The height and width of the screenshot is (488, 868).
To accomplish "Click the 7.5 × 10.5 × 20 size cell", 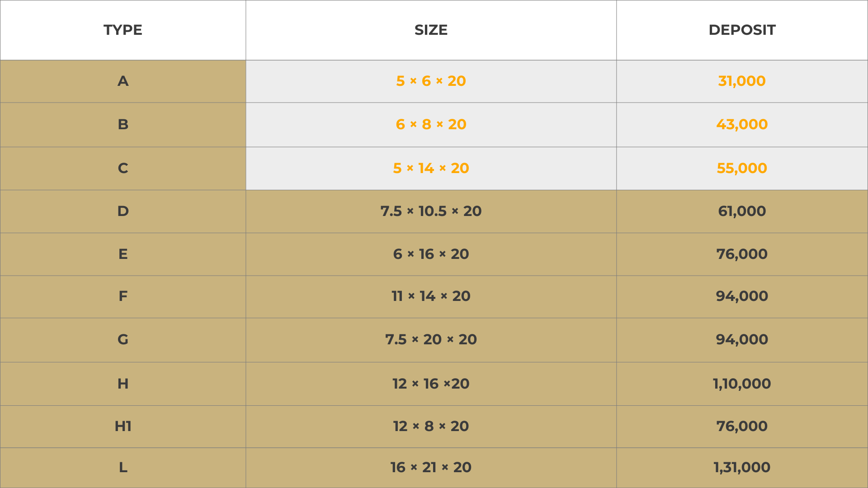I will coord(431,211).
